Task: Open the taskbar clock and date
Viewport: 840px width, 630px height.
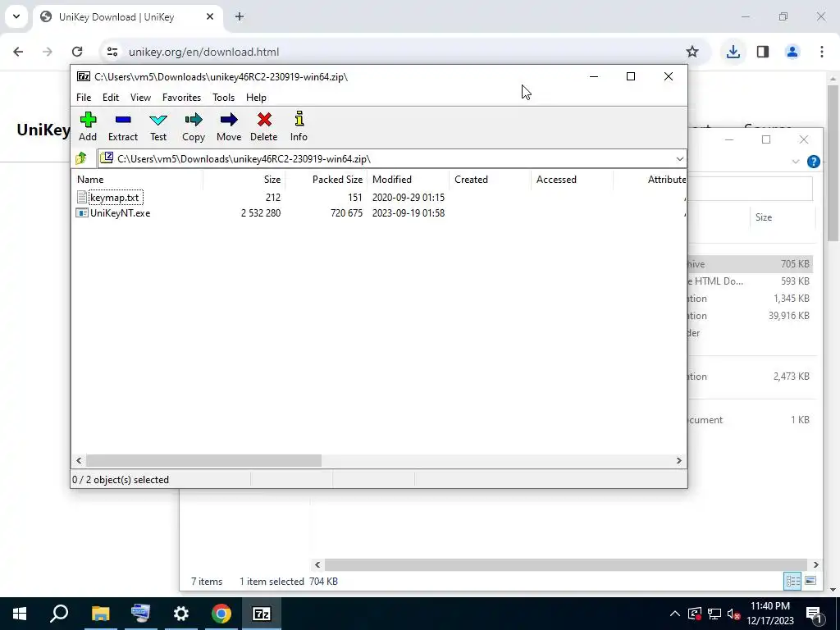Action: (770, 614)
